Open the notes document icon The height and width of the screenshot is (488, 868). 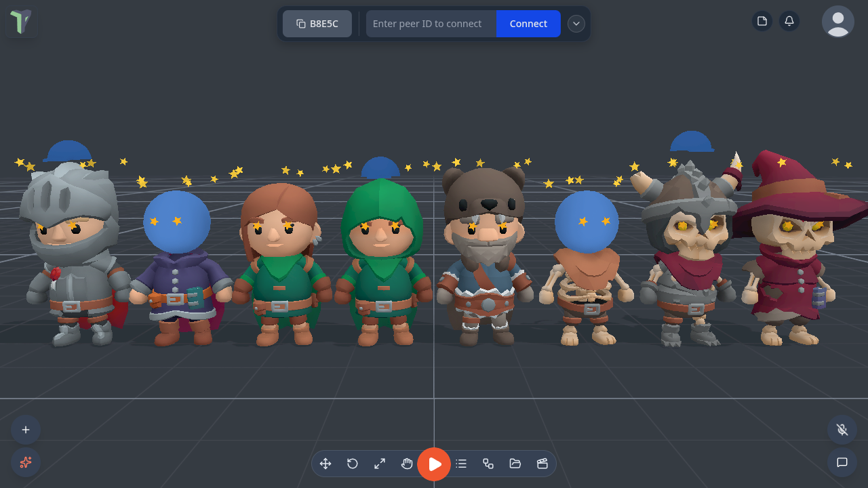coord(762,21)
